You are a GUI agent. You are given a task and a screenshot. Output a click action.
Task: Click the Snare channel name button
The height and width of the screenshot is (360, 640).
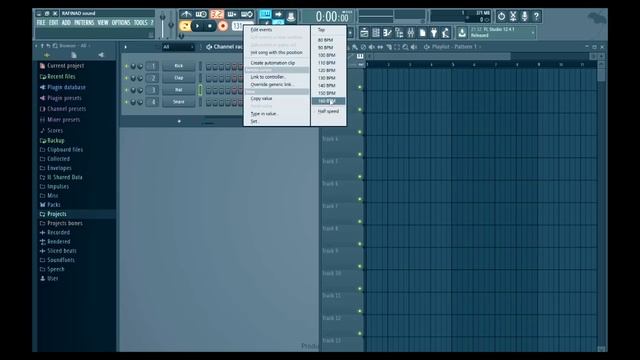pos(178,102)
